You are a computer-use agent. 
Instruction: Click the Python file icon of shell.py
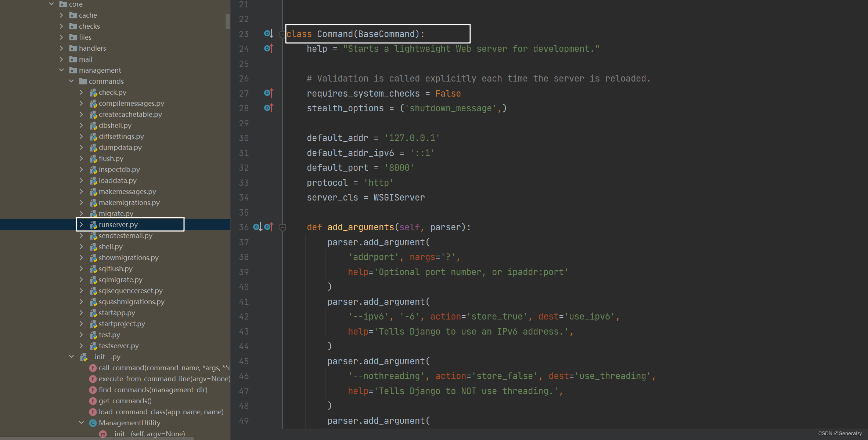(94, 247)
